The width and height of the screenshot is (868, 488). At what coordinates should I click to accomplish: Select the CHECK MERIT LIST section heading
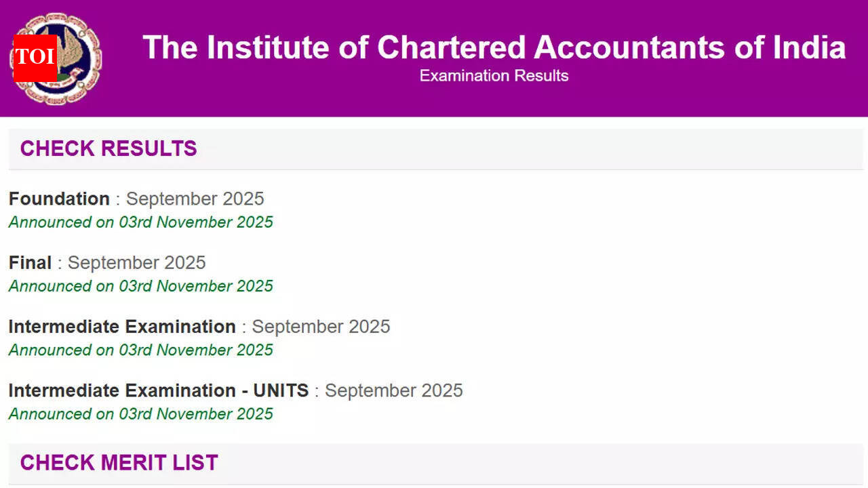point(119,463)
